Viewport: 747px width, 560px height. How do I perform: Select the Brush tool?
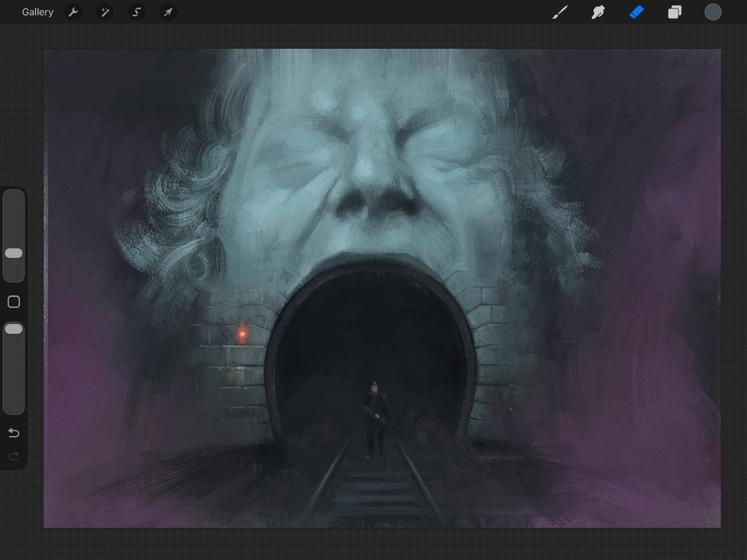560,12
